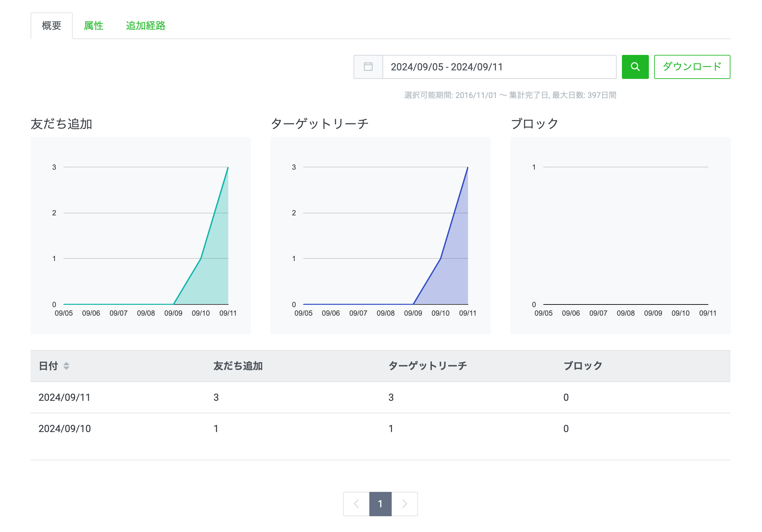
Task: Go to next page with right chevron
Action: (405, 504)
